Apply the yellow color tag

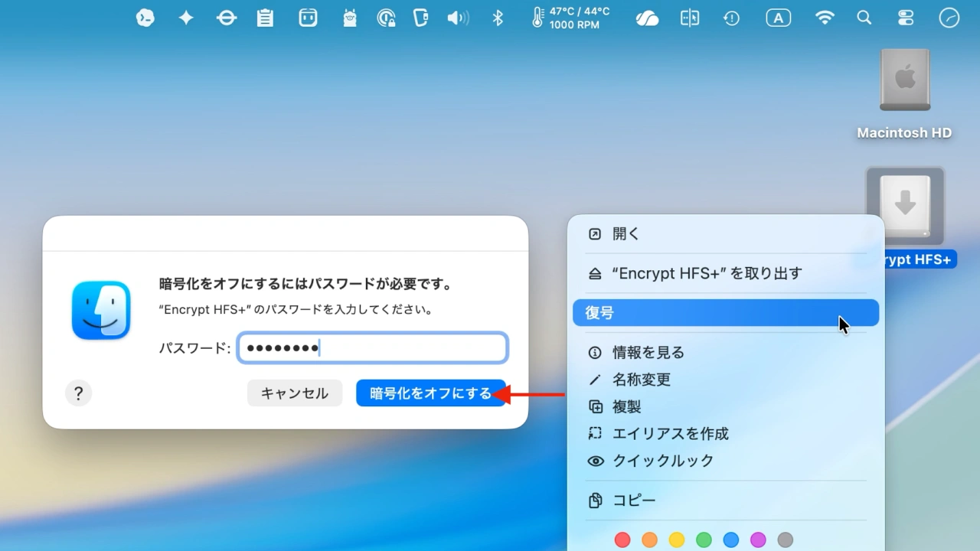[677, 540]
